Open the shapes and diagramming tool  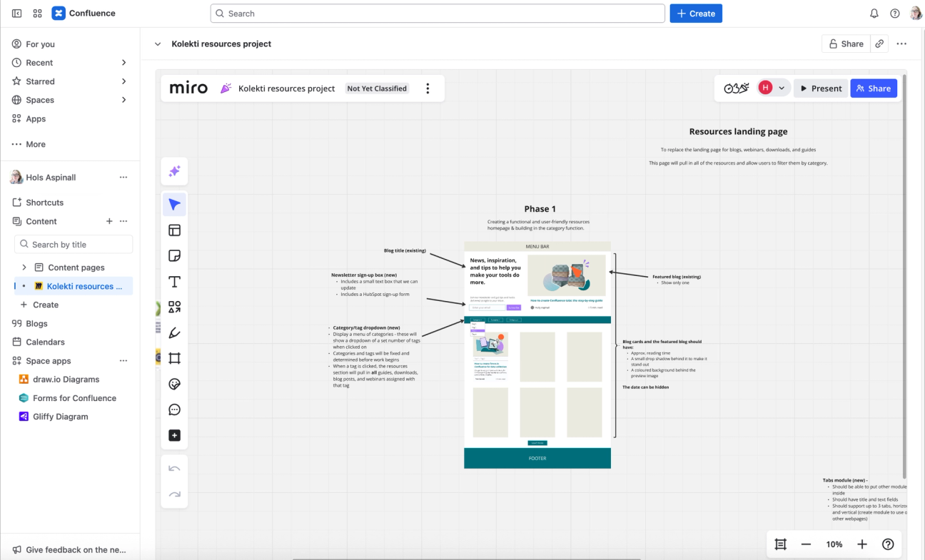[174, 307]
